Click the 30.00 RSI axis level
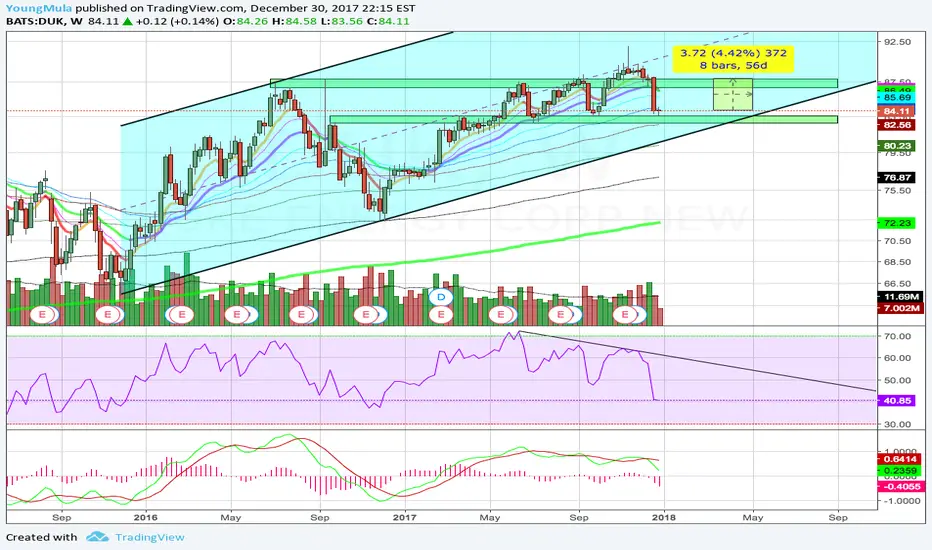This screenshot has width=932, height=550. tap(898, 424)
